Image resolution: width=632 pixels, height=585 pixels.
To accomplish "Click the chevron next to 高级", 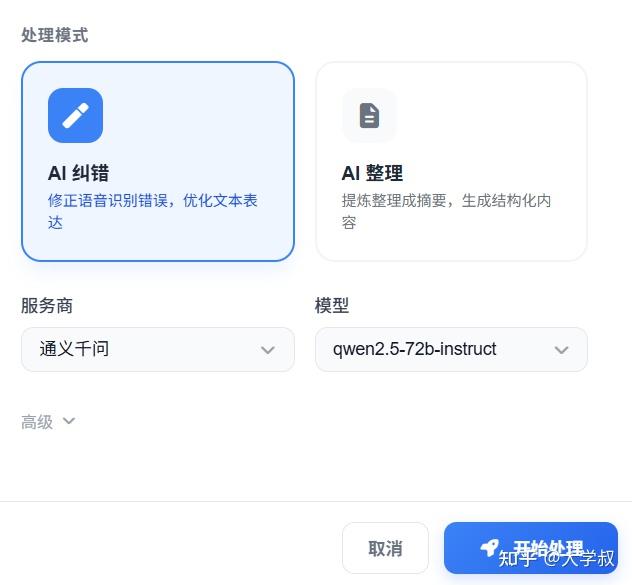I will 69,421.
